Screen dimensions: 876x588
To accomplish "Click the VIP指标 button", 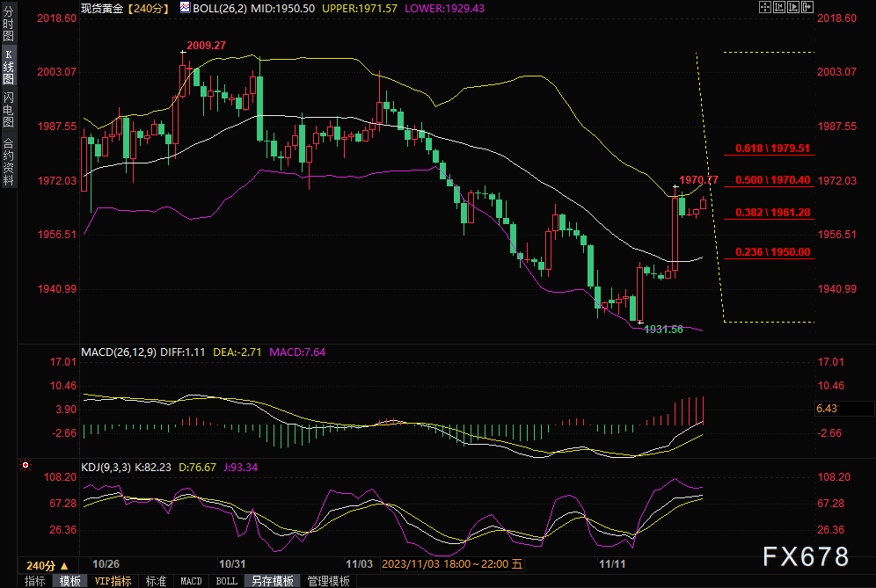I will [x=113, y=581].
